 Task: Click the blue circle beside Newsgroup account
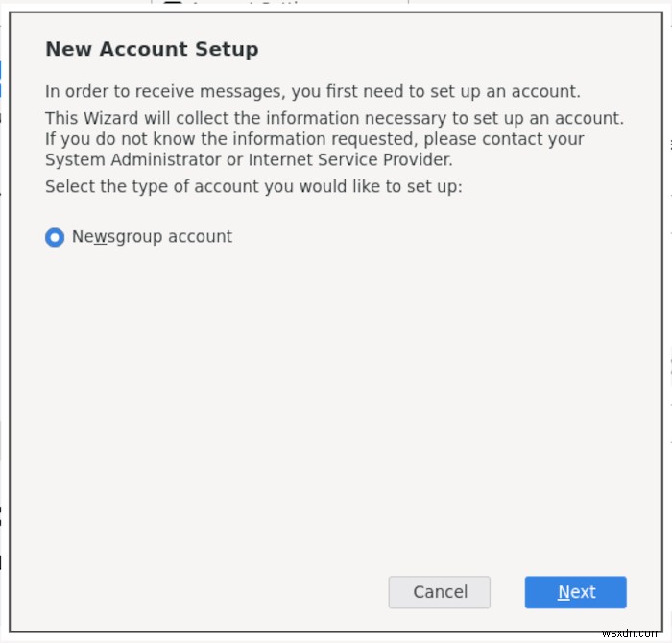pyautogui.click(x=55, y=237)
